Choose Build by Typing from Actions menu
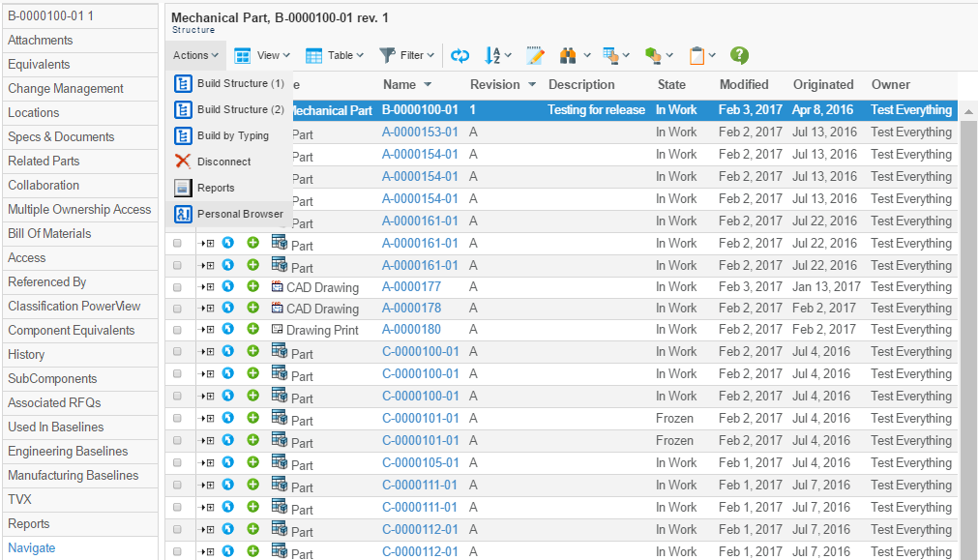Image resolution: width=978 pixels, height=560 pixels. tap(232, 135)
